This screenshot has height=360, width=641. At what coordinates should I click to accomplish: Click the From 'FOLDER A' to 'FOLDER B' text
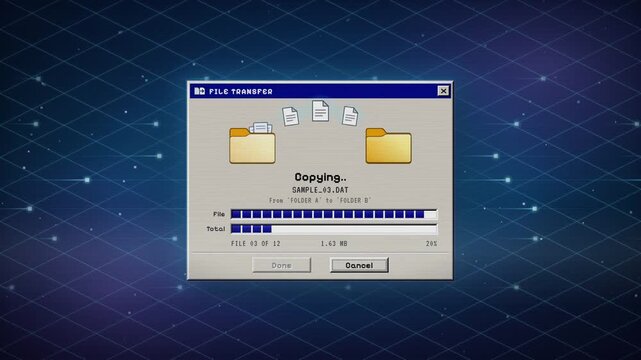pos(320,201)
